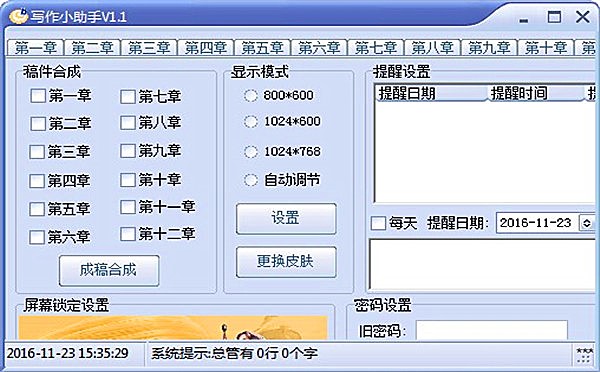Go to the 第五章 tab
Screen dimensions: 600x372
(x=262, y=48)
